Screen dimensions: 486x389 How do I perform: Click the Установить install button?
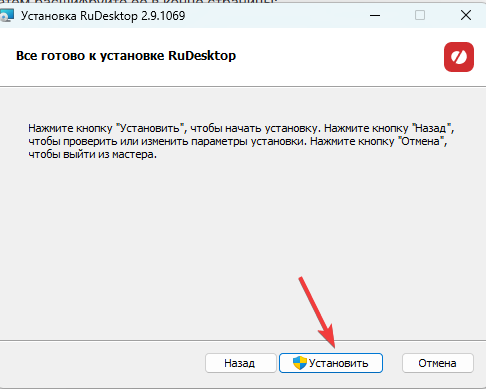click(x=331, y=363)
